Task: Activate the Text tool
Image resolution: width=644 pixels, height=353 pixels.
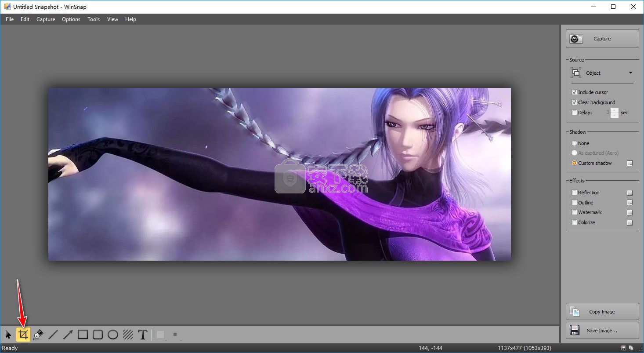Action: (x=143, y=335)
